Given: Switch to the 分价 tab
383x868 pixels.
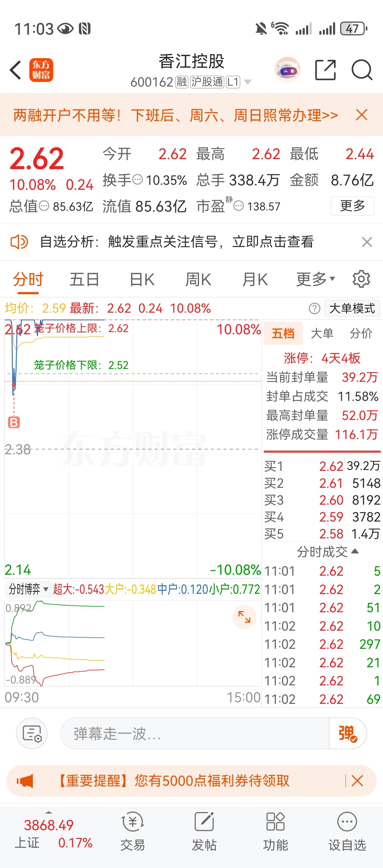Looking at the screenshot, I should [x=361, y=333].
